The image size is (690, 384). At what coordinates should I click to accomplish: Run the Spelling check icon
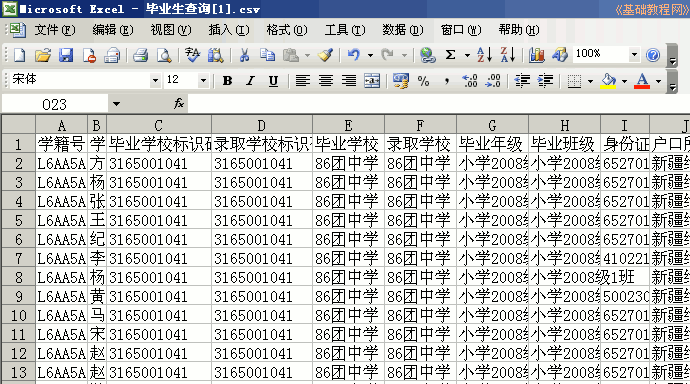pos(192,55)
